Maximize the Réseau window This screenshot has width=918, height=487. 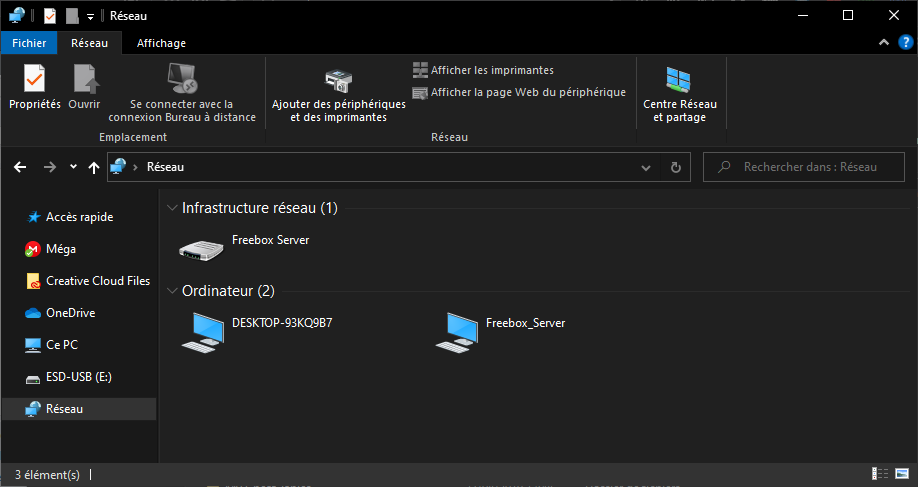[x=848, y=15]
